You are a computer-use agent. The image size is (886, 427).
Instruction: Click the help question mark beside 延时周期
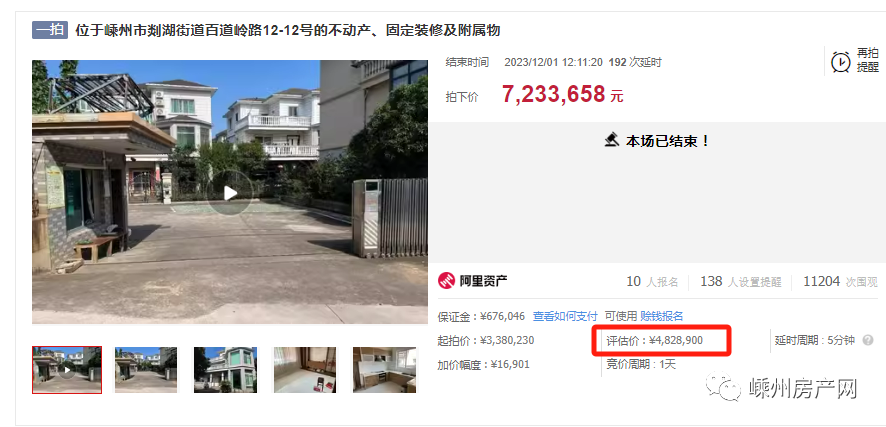coord(868,341)
